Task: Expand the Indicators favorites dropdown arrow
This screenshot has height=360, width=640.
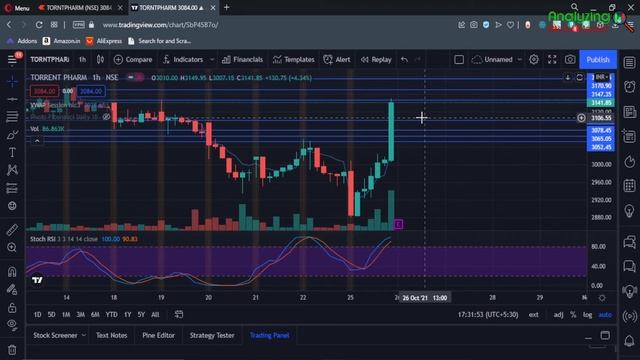Action: tap(212, 60)
